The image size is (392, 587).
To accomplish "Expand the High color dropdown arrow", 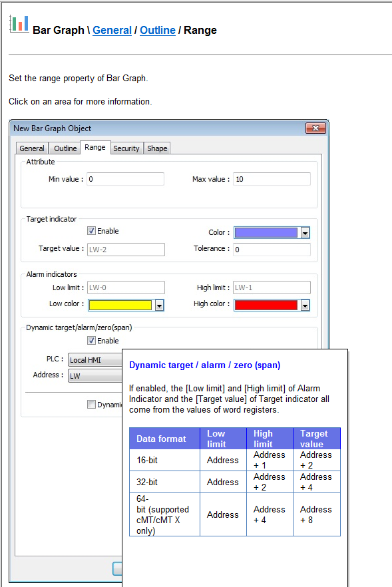I will pyautogui.click(x=305, y=305).
